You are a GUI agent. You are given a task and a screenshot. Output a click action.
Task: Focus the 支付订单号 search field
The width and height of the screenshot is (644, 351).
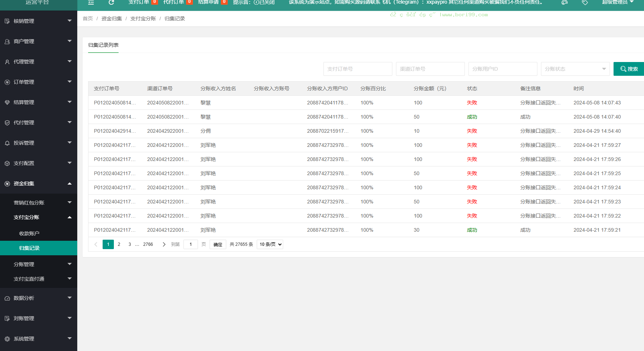tap(358, 69)
